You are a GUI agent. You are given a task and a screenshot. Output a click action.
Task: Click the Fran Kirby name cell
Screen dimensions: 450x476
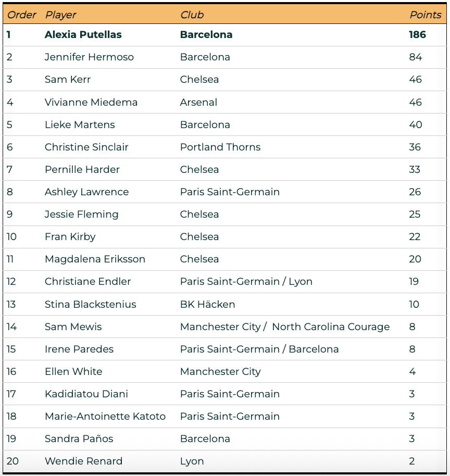pyautogui.click(x=70, y=237)
